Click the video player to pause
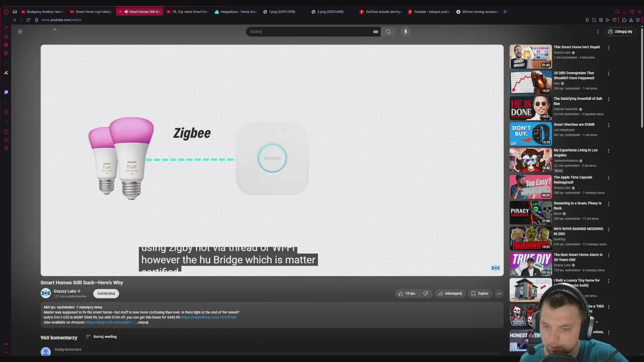Viewport: 644px width, 362px height. pos(272,160)
